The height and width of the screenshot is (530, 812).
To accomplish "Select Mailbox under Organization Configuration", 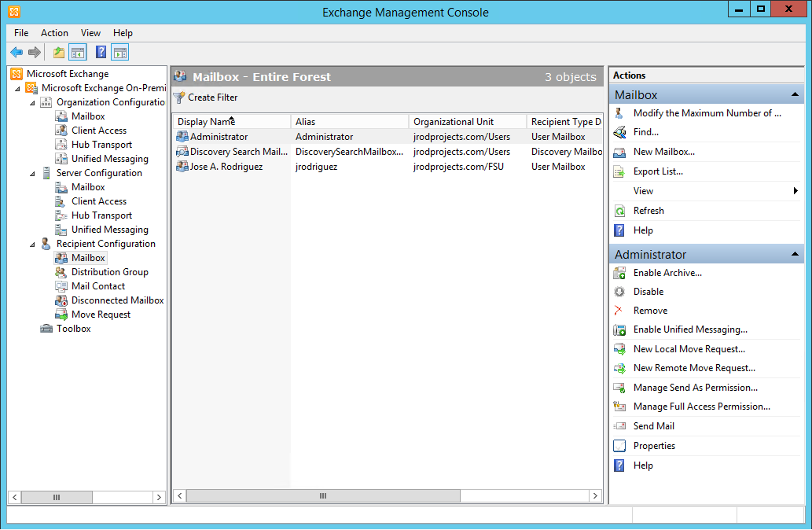I will (x=88, y=116).
